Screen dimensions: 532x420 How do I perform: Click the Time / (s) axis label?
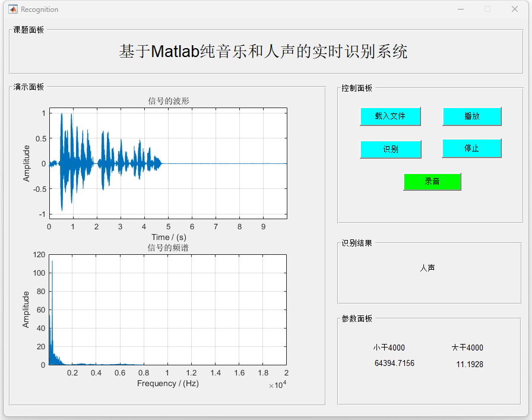[x=169, y=237]
